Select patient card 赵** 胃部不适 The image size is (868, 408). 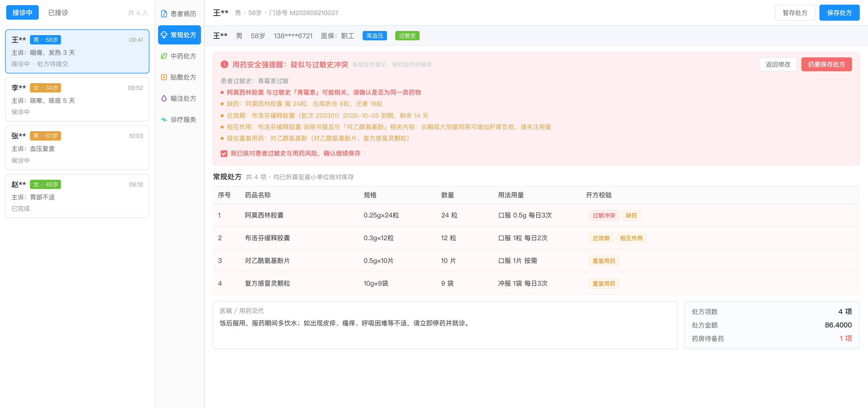click(x=77, y=196)
